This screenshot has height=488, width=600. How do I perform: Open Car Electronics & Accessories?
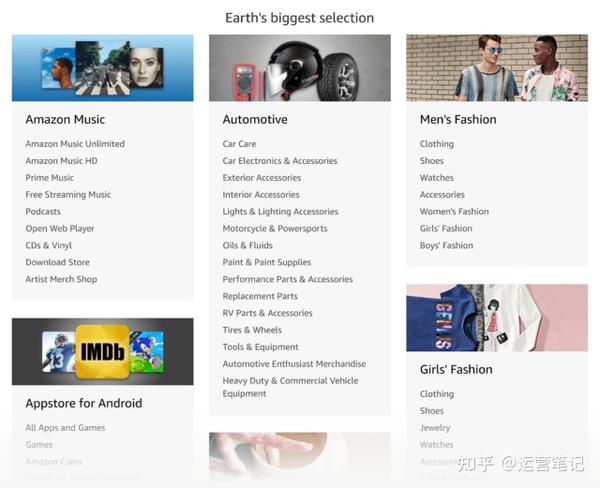[280, 161]
